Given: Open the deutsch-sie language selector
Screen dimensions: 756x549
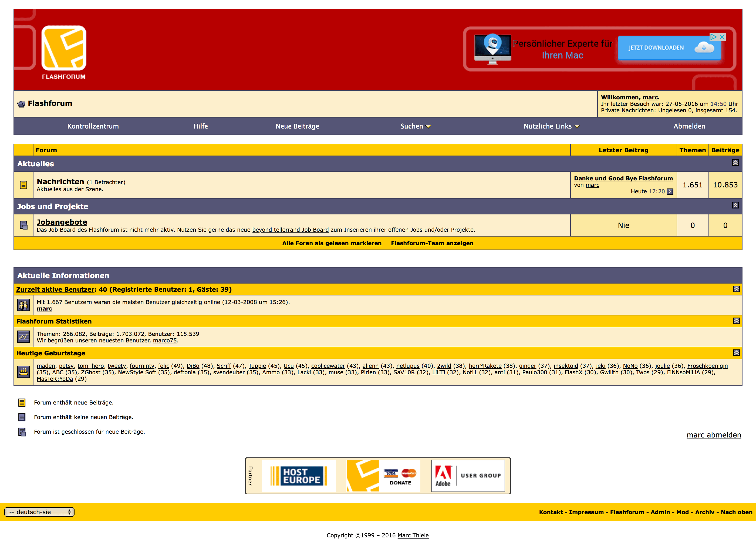Looking at the screenshot, I should tap(39, 512).
